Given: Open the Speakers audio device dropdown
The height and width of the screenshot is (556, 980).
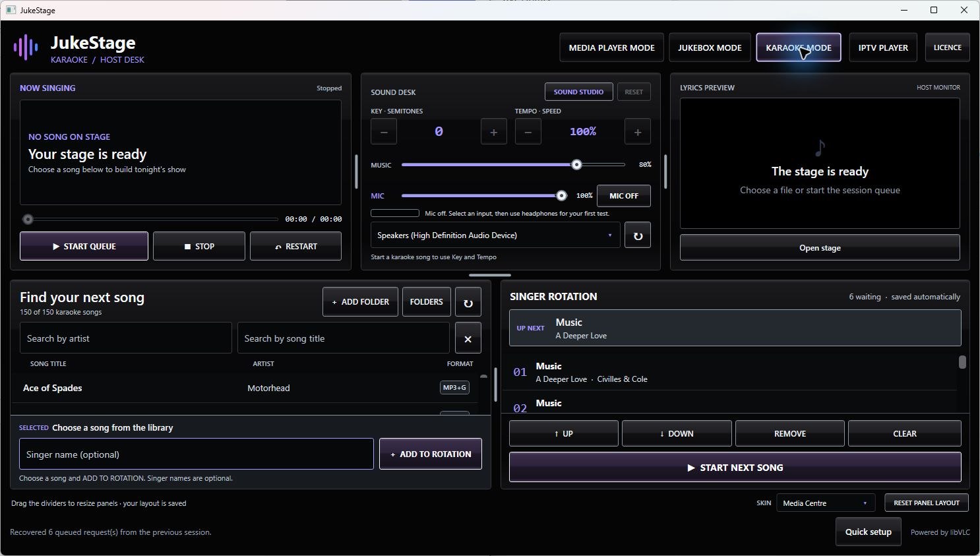Looking at the screenshot, I should 495,235.
